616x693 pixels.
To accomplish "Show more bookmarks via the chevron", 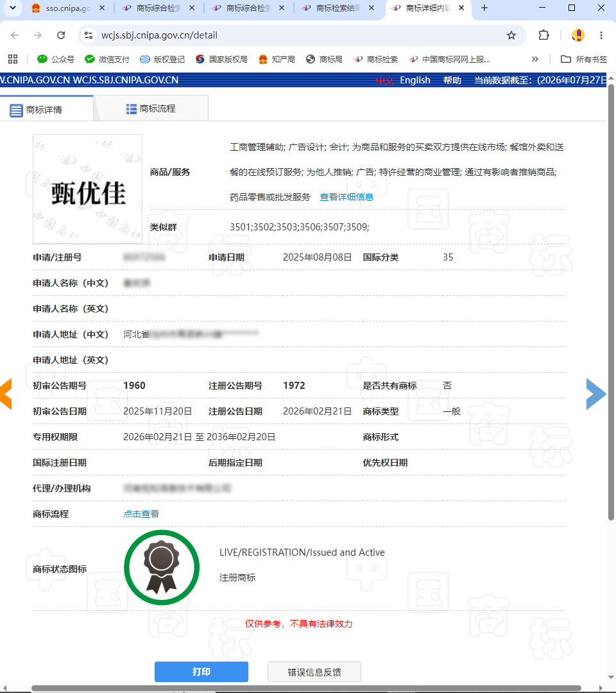I will pyautogui.click(x=535, y=59).
